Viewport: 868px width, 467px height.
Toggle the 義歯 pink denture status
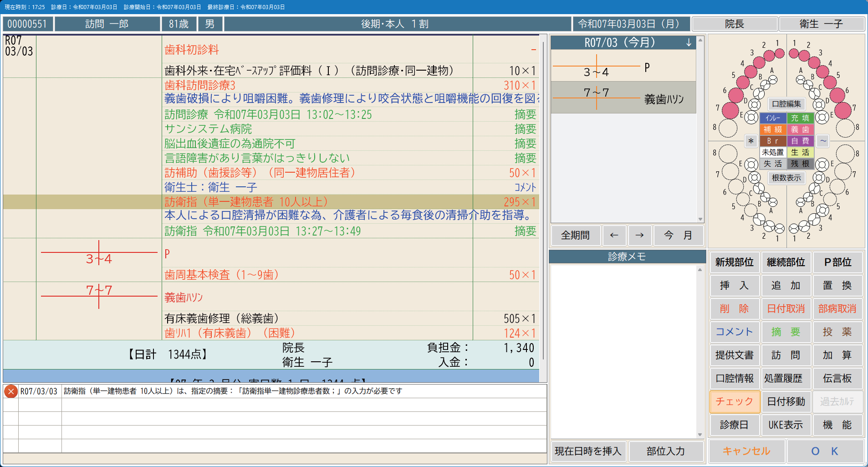[800, 130]
